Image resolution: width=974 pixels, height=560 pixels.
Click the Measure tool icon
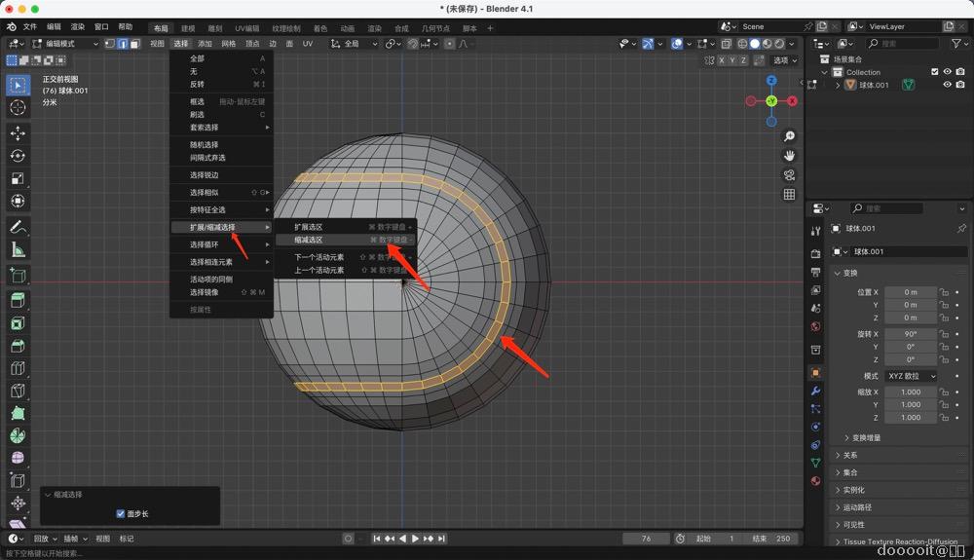click(x=18, y=249)
